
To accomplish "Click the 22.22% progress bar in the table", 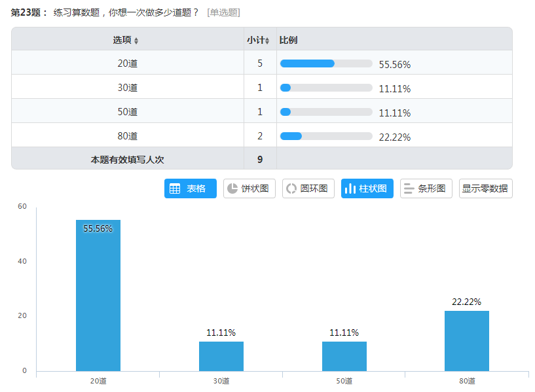I will pos(326,136).
